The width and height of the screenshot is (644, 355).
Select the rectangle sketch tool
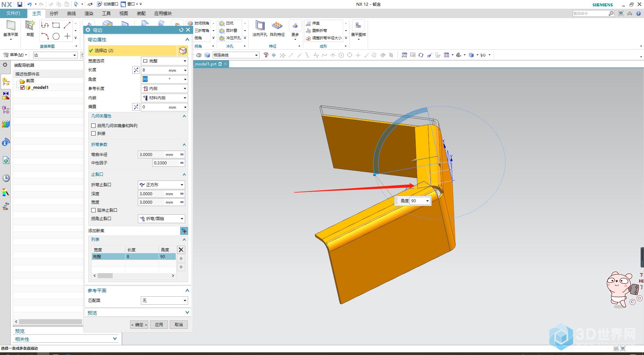[x=56, y=25]
